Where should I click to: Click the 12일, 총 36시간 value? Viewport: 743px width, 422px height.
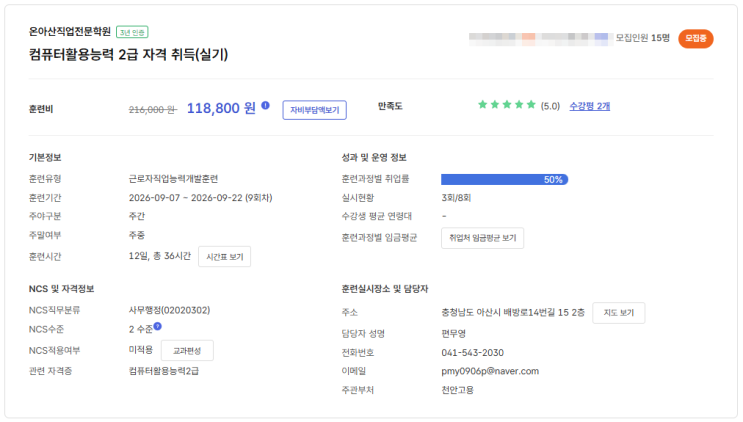160,256
